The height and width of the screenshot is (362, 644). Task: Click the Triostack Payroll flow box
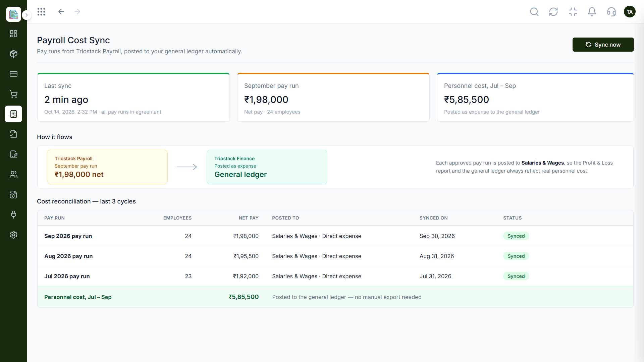point(107,167)
